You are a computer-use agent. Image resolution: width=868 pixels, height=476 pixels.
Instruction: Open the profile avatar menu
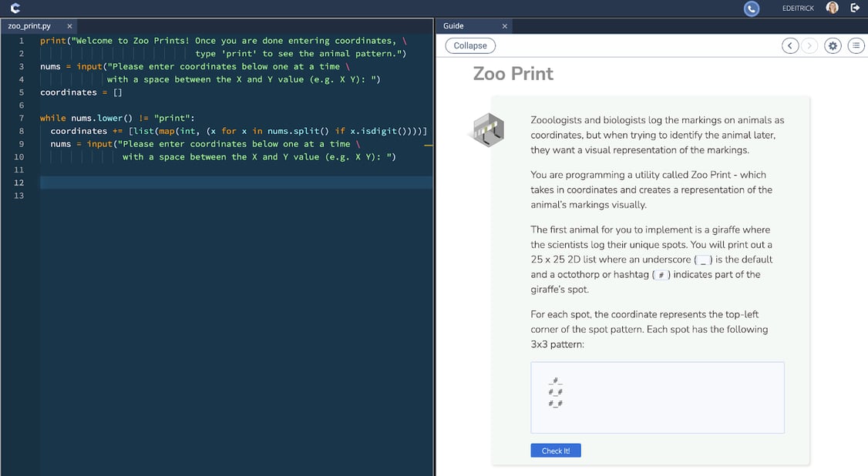[x=831, y=8]
